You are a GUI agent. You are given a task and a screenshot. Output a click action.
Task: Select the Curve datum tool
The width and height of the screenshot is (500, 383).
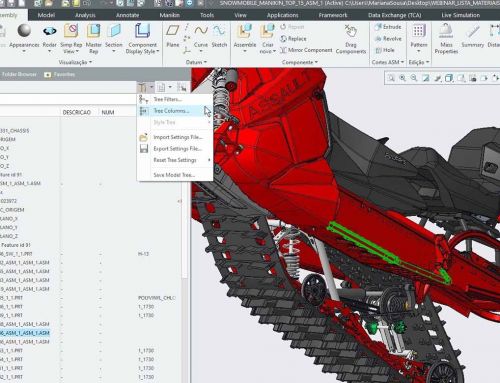[201, 31]
